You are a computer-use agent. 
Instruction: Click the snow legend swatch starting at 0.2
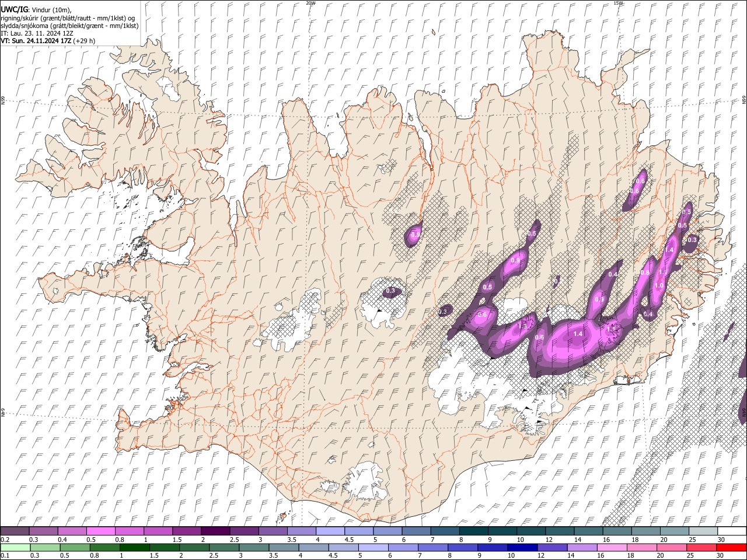click(x=15, y=531)
